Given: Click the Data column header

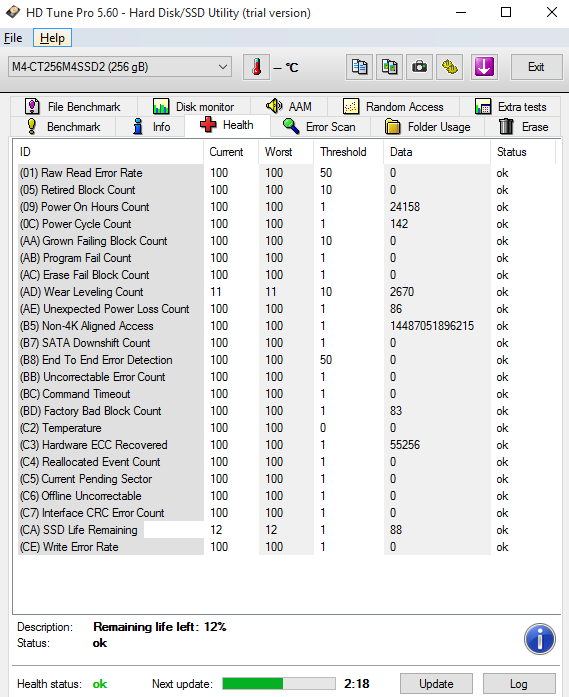Looking at the screenshot, I should pyautogui.click(x=437, y=152).
